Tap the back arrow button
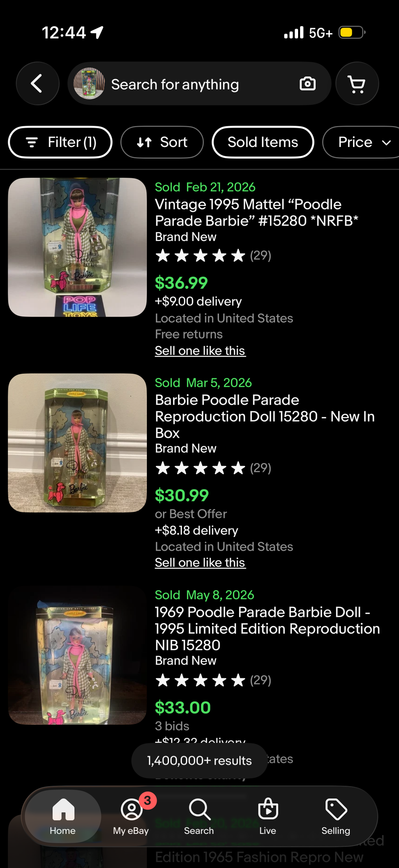 [x=37, y=83]
